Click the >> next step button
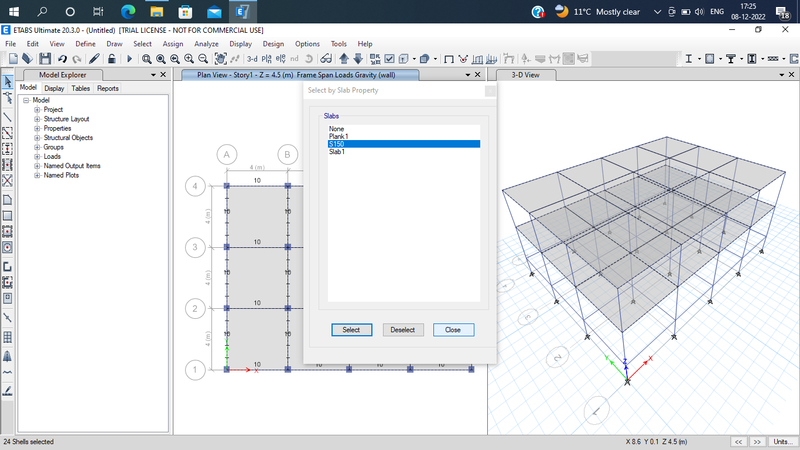 pyautogui.click(x=758, y=441)
